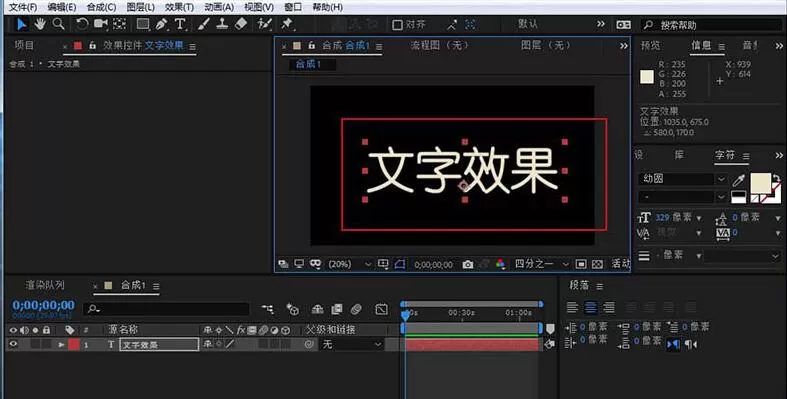Screen dimensions: 787x399
Task: Toggle the lock on 合成 合成1 viewer tab
Action: click(312, 46)
